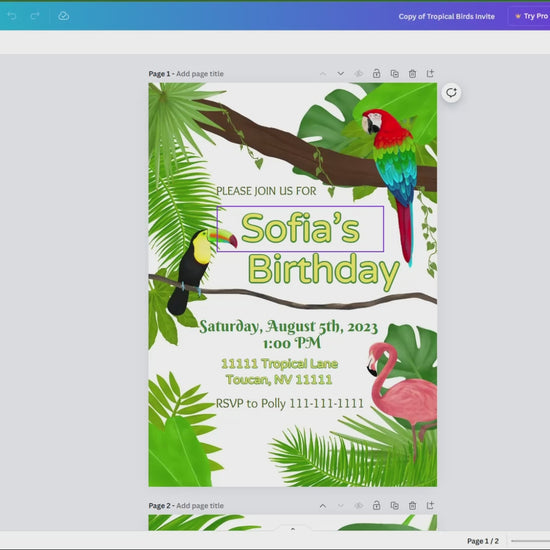This screenshot has width=550, height=550.
Task: Duplicate Page 1
Action: point(395,74)
